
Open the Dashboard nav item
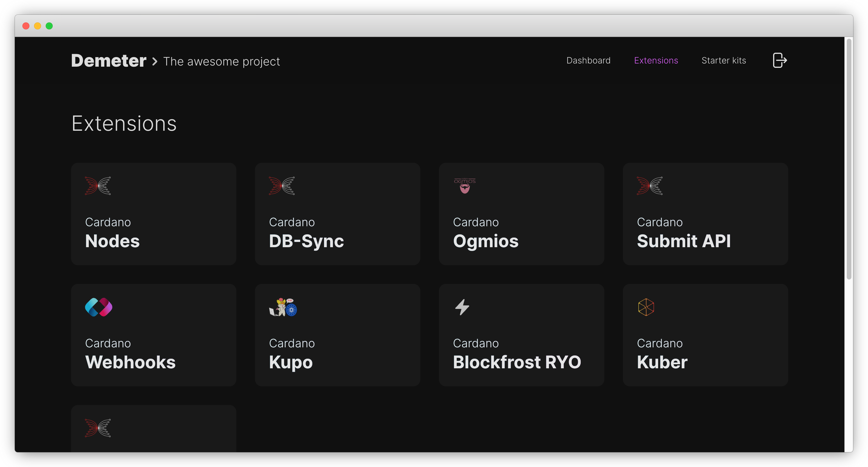(588, 60)
